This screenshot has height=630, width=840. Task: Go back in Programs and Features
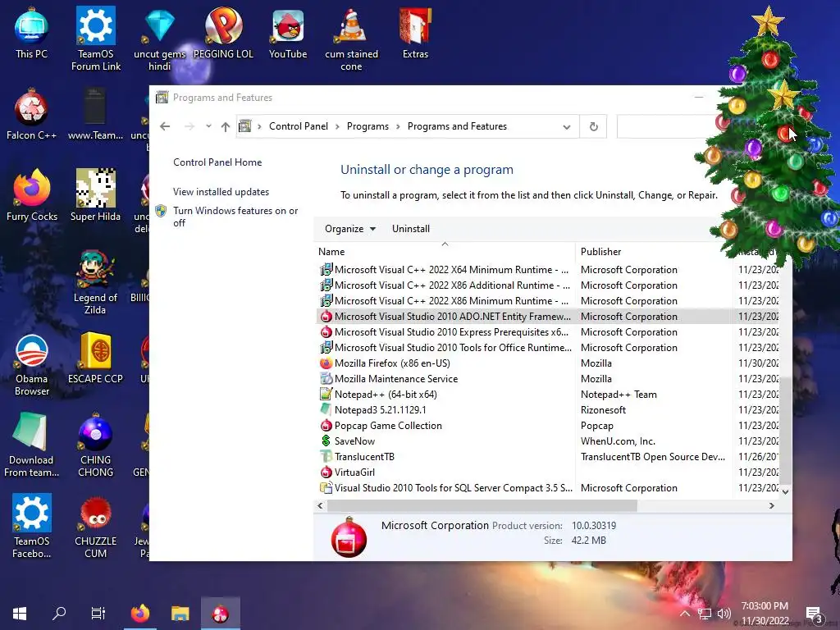[x=165, y=126]
